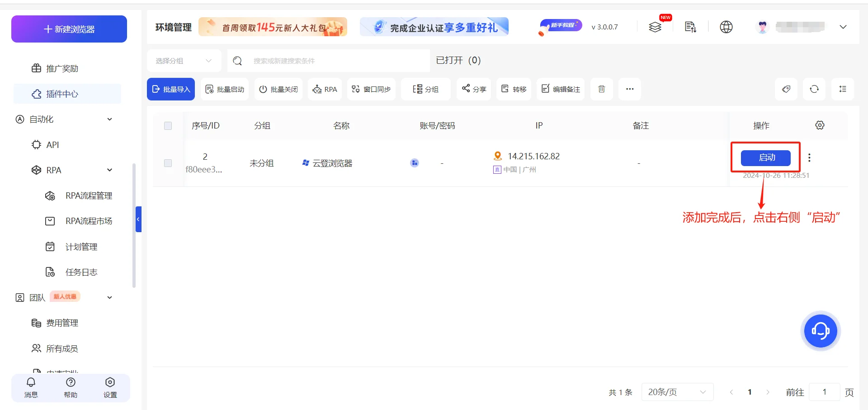
Task: Open 消息 messages at the bottom left
Action: pos(30,387)
